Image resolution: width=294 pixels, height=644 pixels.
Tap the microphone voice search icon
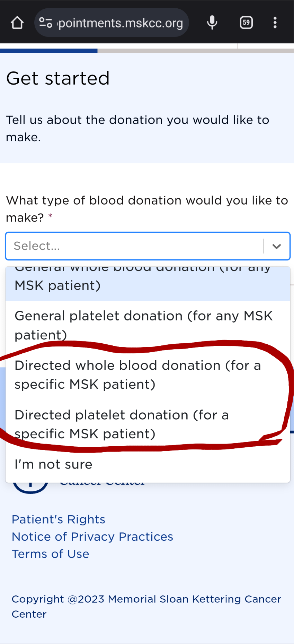point(212,23)
